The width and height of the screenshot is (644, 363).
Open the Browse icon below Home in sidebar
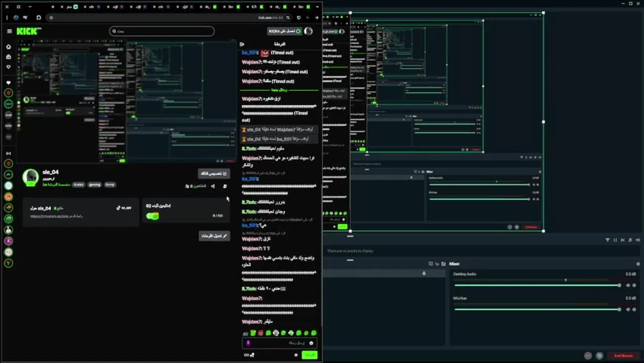[9, 57]
